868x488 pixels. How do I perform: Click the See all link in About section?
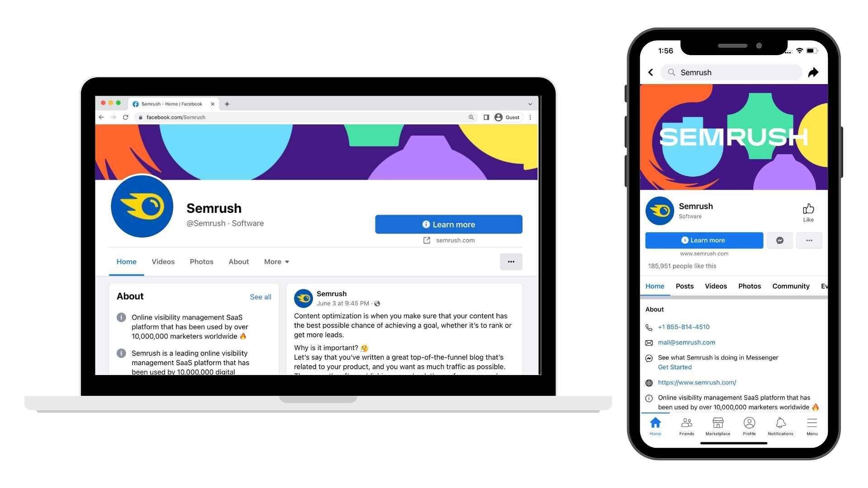coord(260,296)
